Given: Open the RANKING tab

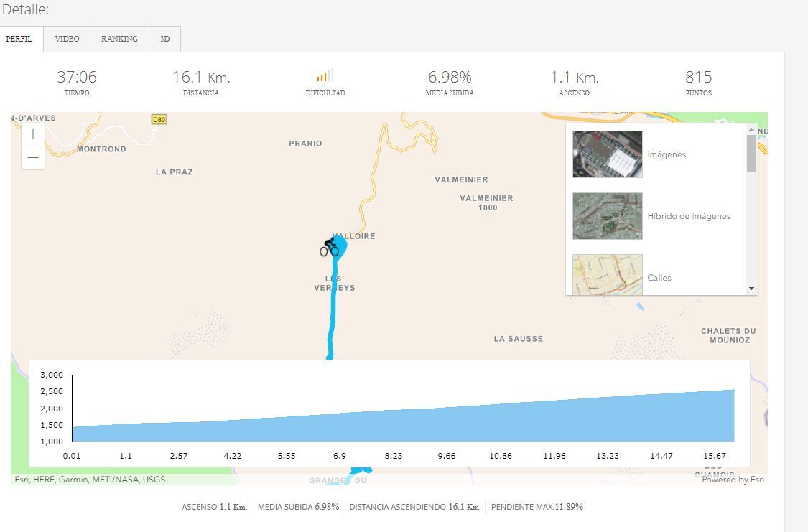Looking at the screenshot, I should (x=119, y=39).
